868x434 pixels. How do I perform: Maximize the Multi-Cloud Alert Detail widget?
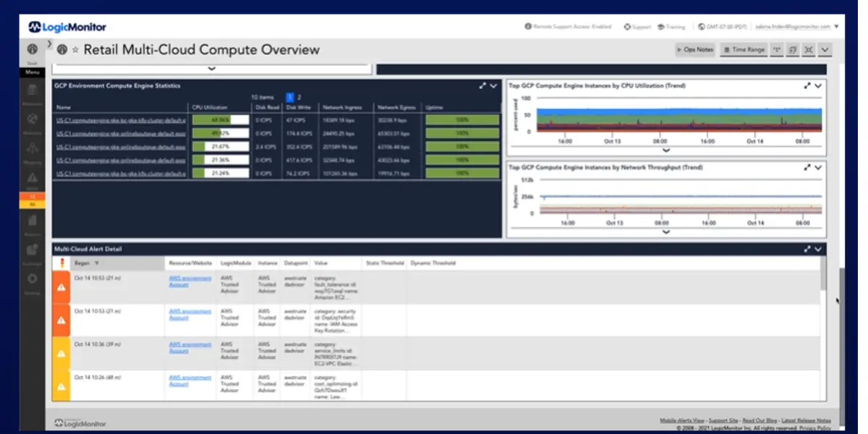[807, 249]
